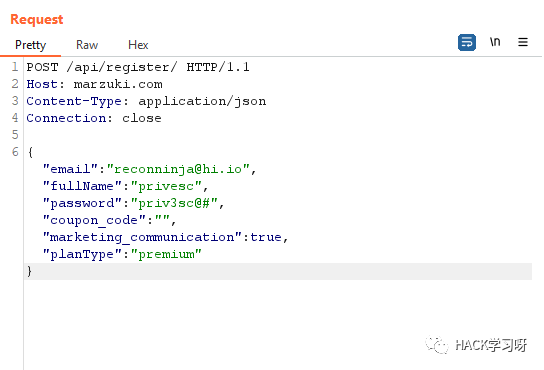Image resolution: width=544 pixels, height=370 pixels.
Task: Click the Connection header name
Action: point(66,118)
